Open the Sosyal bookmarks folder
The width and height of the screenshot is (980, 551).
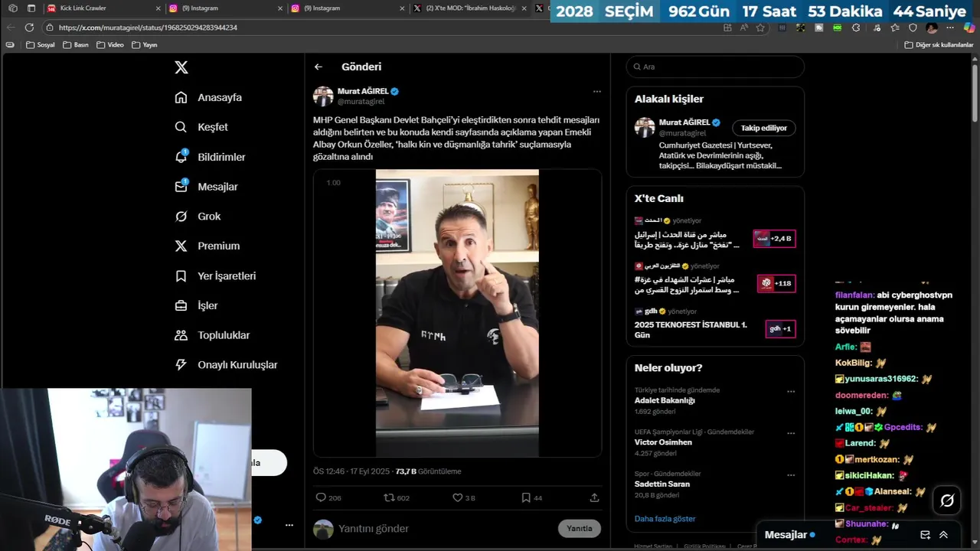[41, 45]
